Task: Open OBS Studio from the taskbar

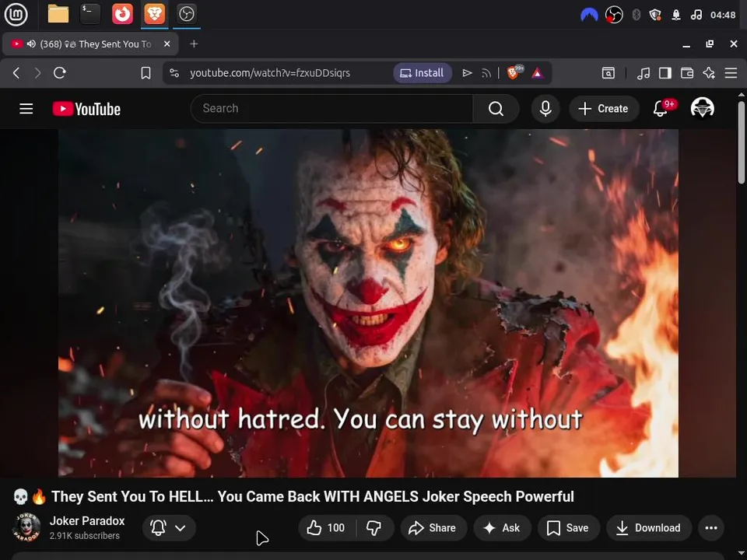Action: (186, 14)
